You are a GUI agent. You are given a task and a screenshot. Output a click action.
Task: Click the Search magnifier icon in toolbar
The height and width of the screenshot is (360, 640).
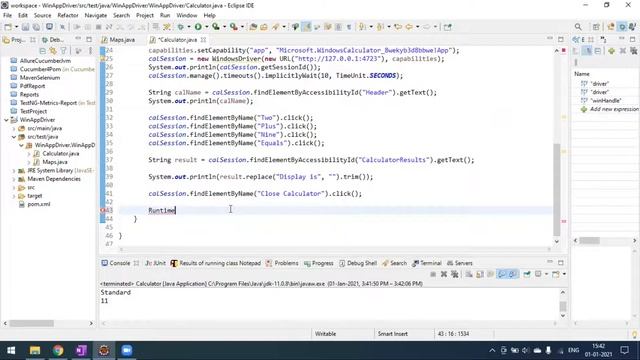pos(578,27)
